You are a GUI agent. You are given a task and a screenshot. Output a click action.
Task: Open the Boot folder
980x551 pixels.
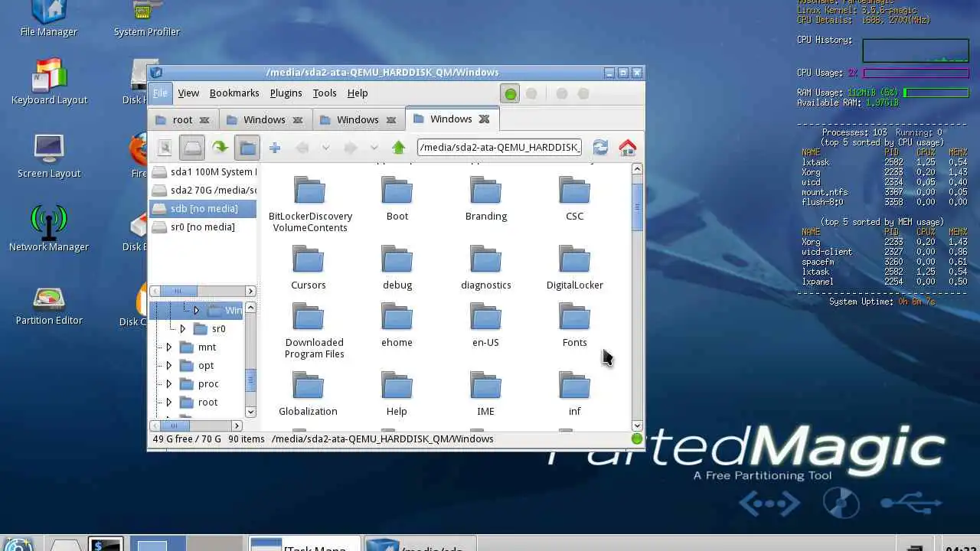[x=397, y=199]
